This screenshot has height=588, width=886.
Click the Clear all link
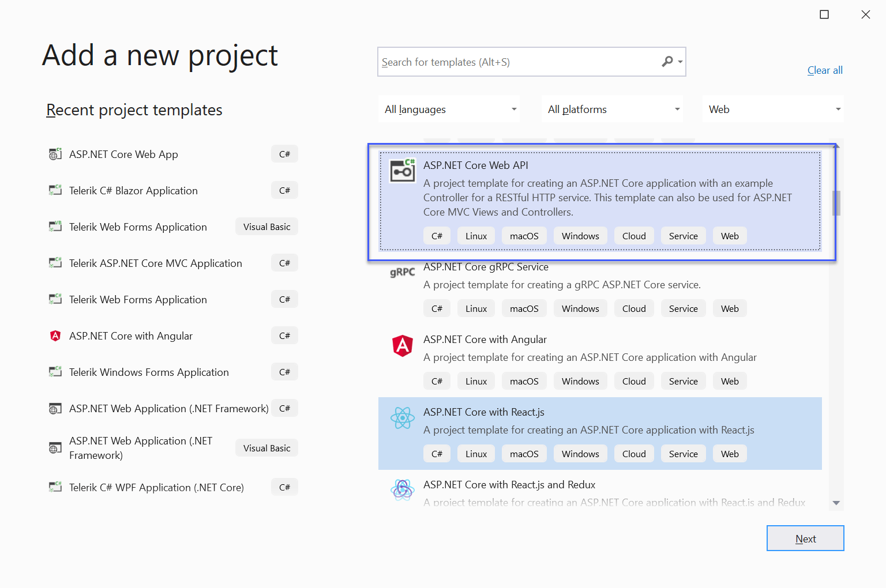[824, 70]
